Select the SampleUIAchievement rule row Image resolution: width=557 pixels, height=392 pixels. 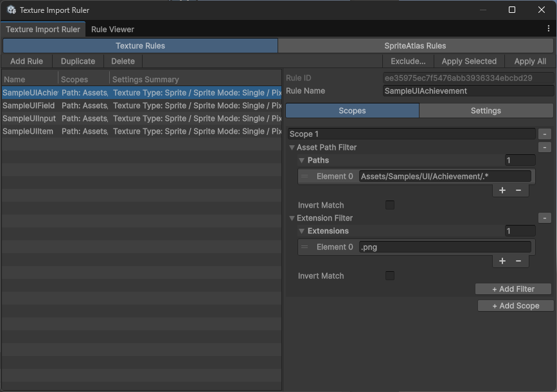141,93
